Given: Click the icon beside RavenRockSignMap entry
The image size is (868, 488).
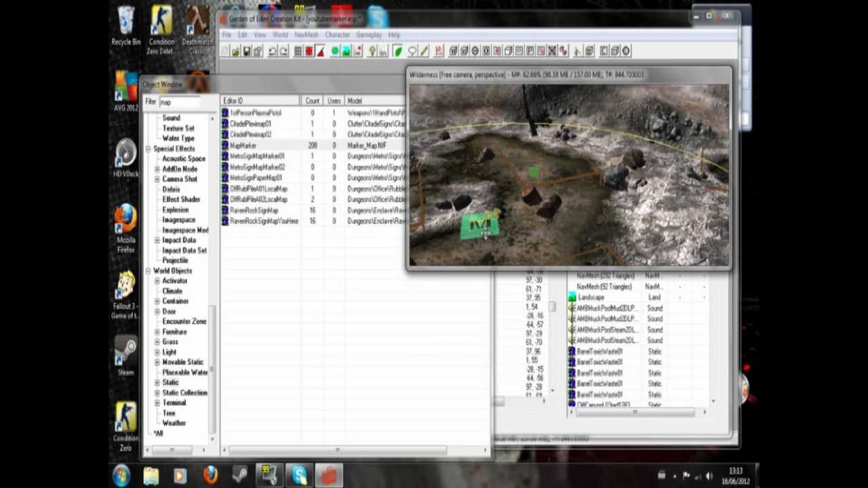Looking at the screenshot, I should point(225,210).
